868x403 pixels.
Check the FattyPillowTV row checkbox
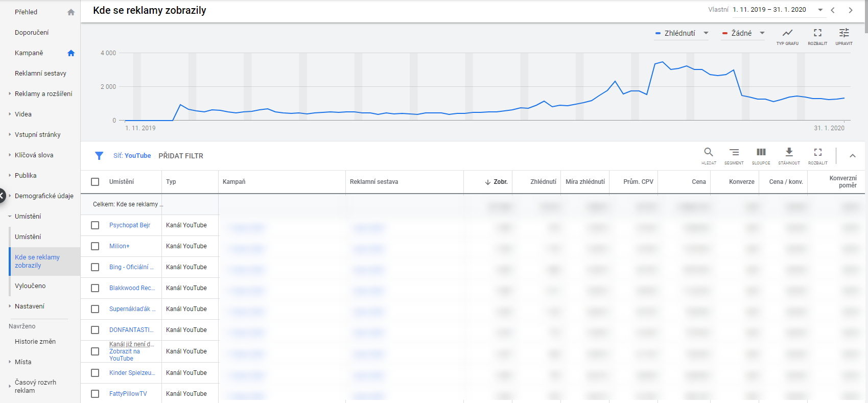[x=95, y=394]
